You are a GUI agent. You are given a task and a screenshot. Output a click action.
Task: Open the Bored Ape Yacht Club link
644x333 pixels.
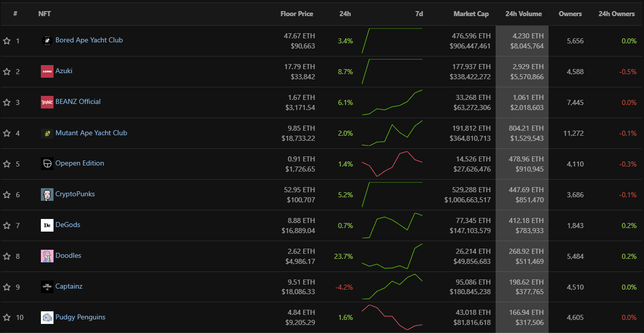[89, 40]
